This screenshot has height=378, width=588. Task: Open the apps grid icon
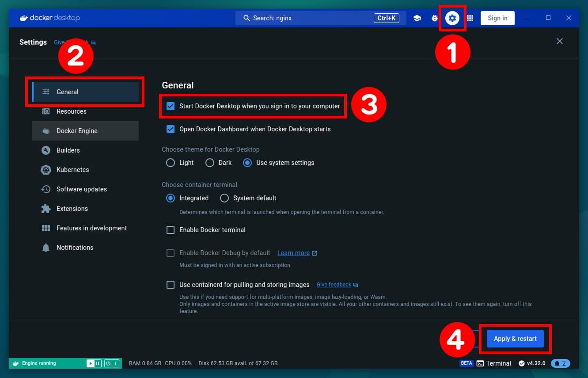pyautogui.click(x=470, y=18)
